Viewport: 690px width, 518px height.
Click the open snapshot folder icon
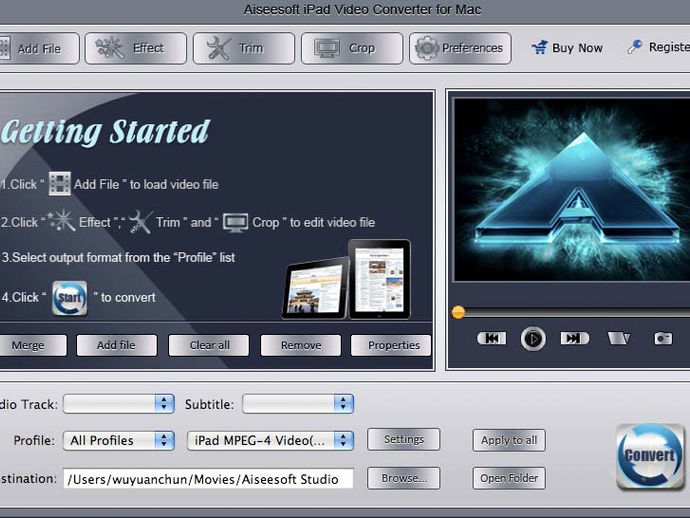[619, 338]
